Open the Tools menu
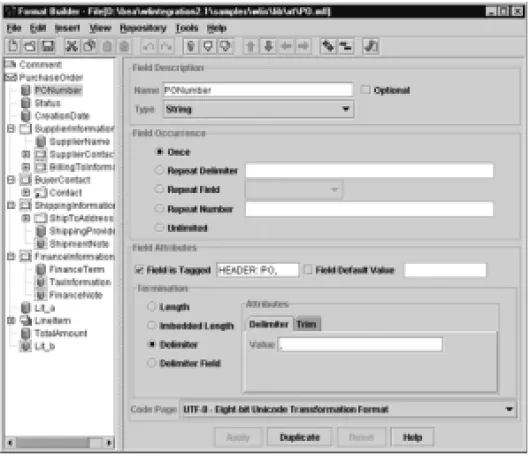 pyautogui.click(x=187, y=28)
